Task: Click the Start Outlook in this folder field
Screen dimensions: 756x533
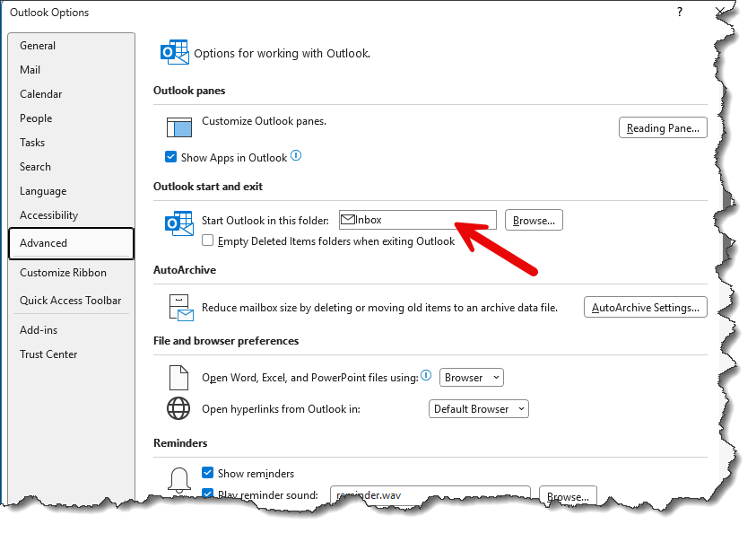Action: coord(418,220)
